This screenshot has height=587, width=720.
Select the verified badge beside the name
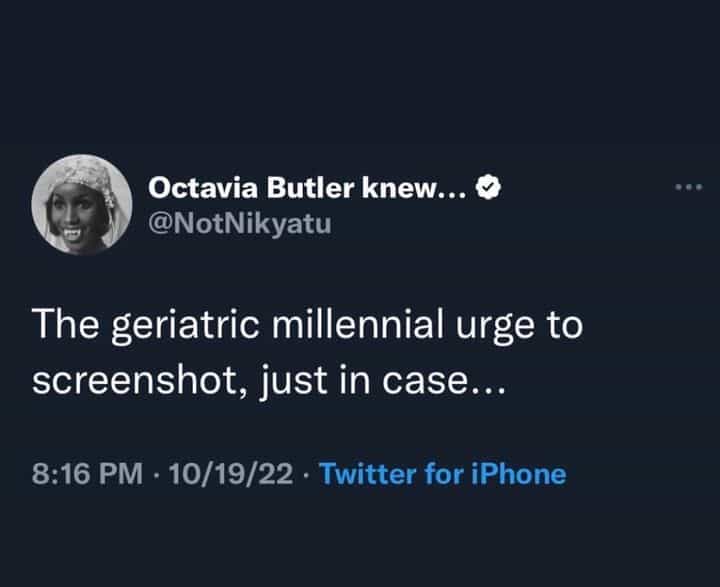click(x=487, y=187)
